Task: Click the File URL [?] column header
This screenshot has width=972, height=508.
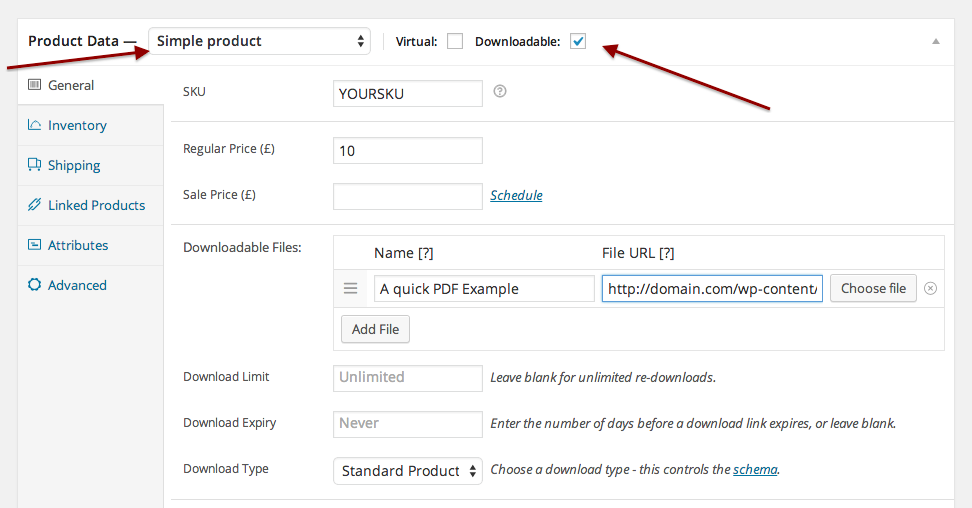Action: point(638,253)
